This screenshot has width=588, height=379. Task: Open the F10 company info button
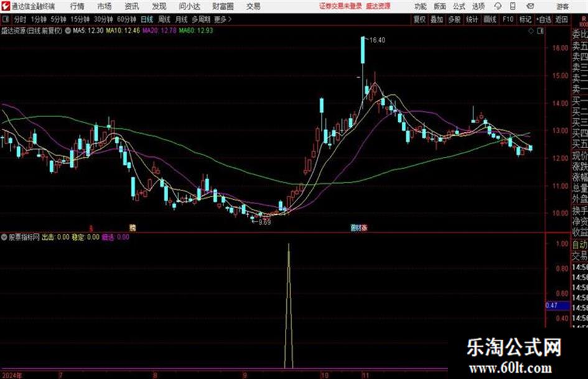coord(508,19)
